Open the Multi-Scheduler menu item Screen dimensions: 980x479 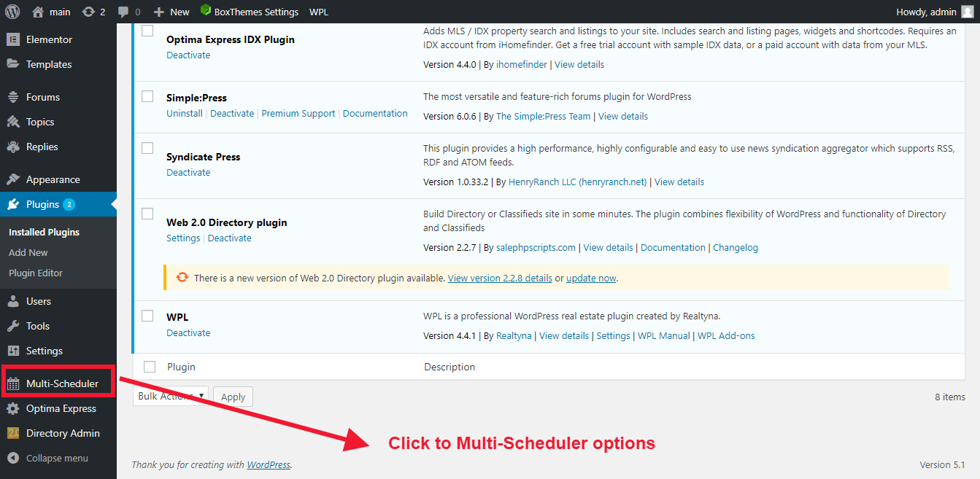[58, 383]
